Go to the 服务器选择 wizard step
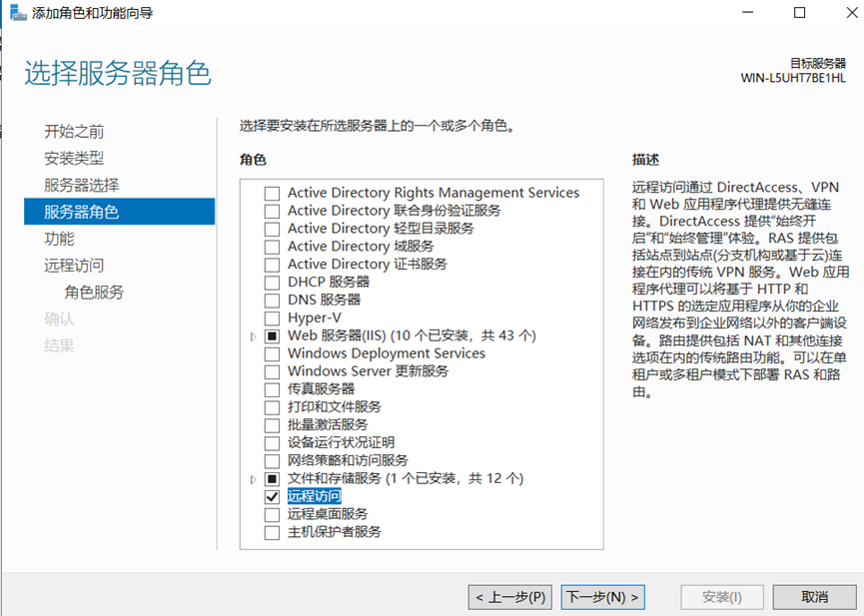The height and width of the screenshot is (616, 864). click(x=82, y=185)
